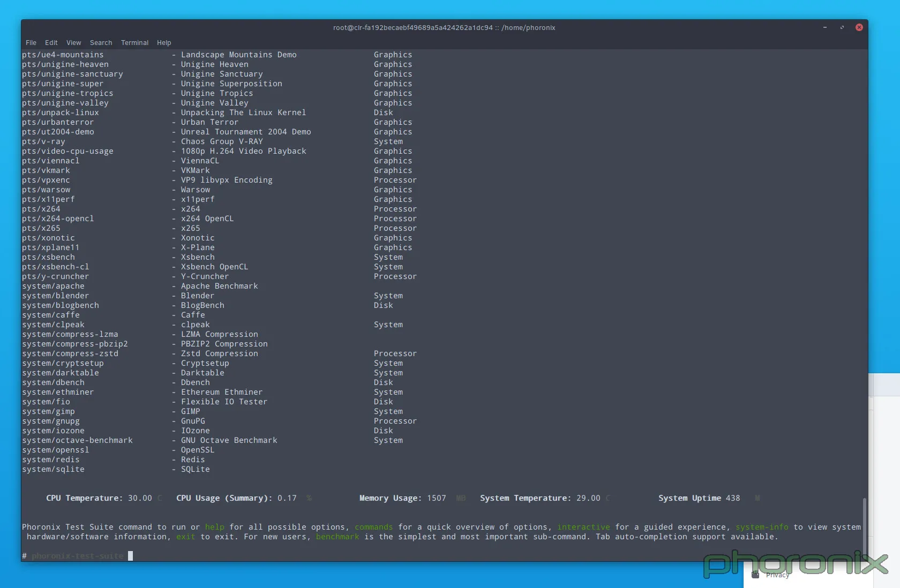Select the pts/urbanterror entry

(58, 122)
